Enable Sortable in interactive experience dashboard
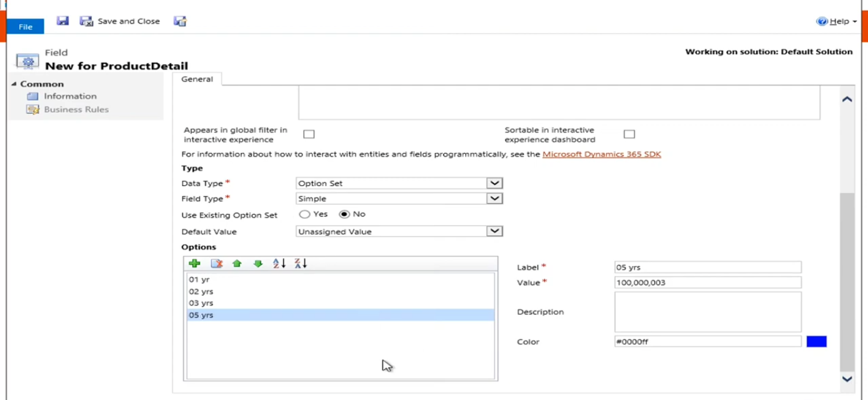 pos(629,133)
